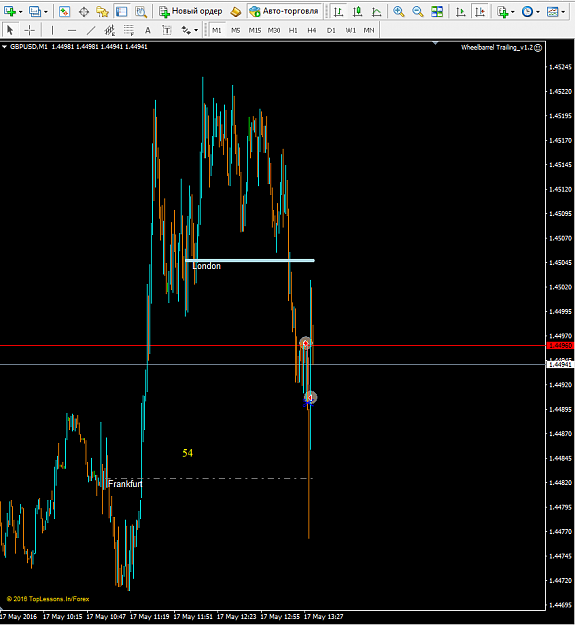This screenshot has height=625, width=575.
Task: Open the Indicators dropdown arrow
Action: [512, 12]
